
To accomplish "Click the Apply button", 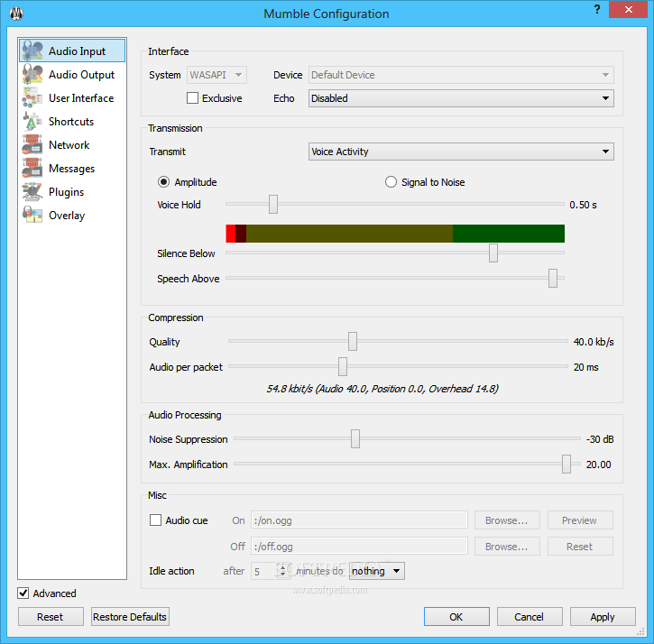I will 603,616.
